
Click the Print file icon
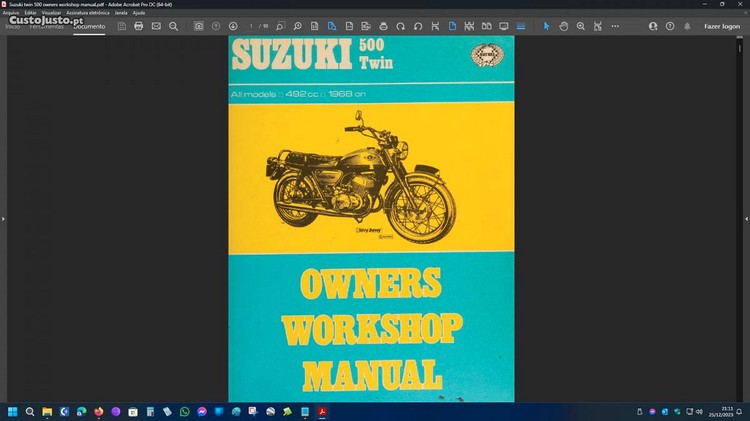[138, 26]
